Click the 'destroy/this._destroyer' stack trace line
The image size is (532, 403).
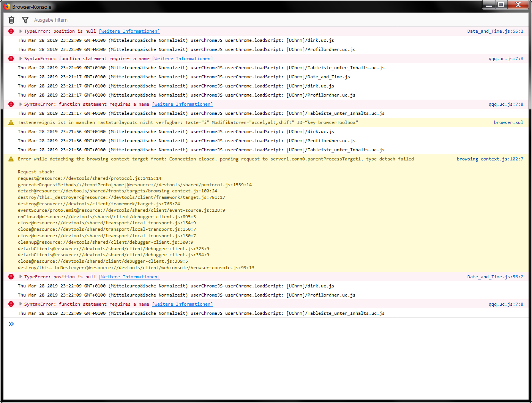tap(122, 197)
